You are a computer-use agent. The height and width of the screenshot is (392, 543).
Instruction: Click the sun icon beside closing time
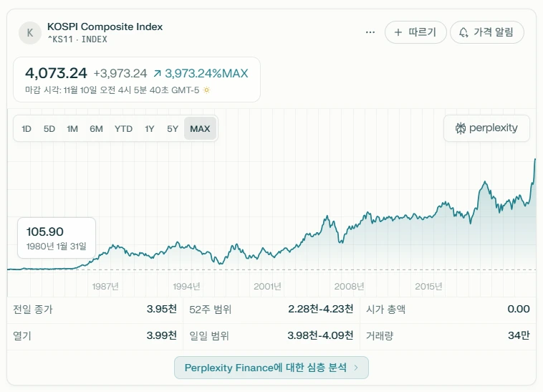click(x=207, y=90)
